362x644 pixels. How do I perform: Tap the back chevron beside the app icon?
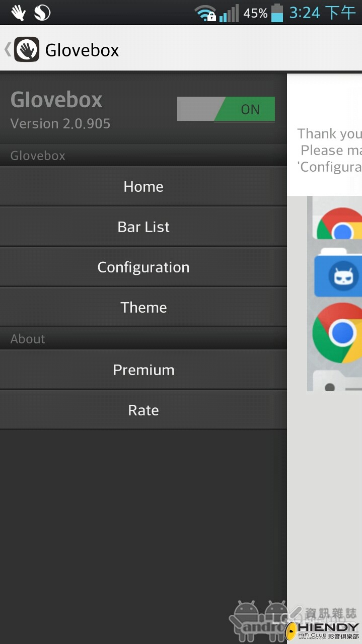(8, 49)
